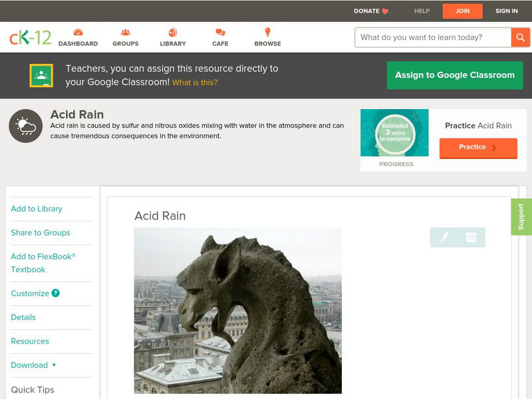Click Sign In in top bar
The image size is (532, 399).
click(x=506, y=11)
